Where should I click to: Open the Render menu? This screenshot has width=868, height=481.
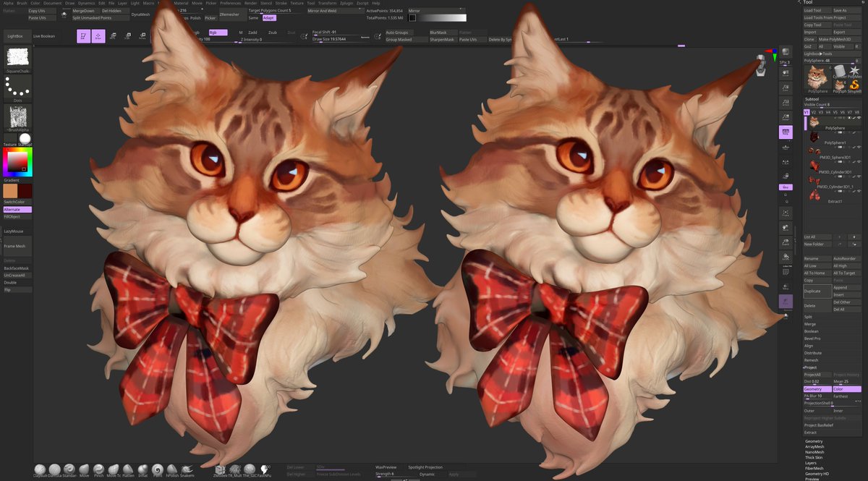pos(251,3)
